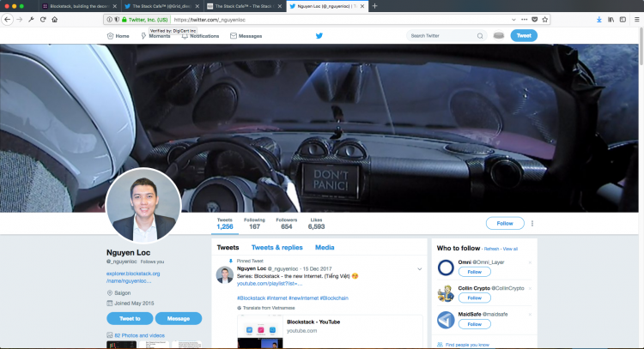
Task: Open the address bar history dropdown arrow
Action: 513,19
